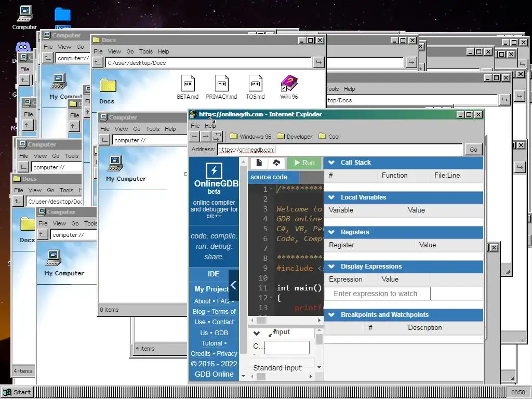
Task: Open Privacy link in OnlineGDB sidebar
Action: 227,353
